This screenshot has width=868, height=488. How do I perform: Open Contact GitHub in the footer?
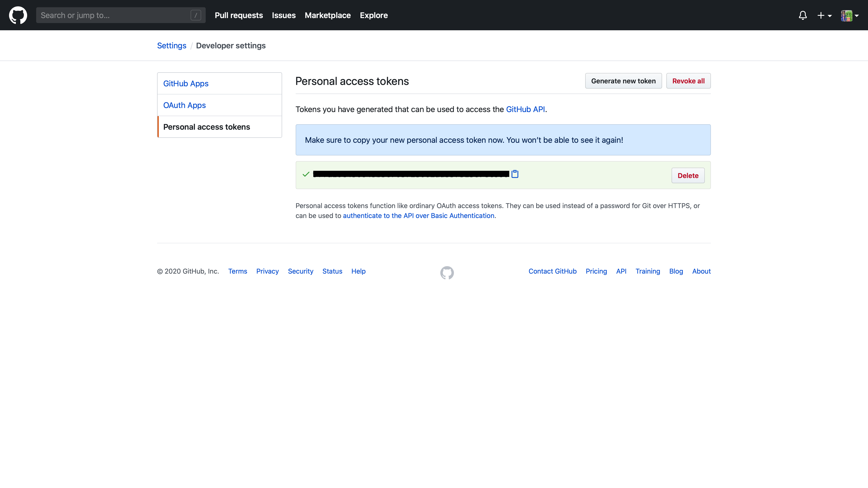tap(553, 271)
